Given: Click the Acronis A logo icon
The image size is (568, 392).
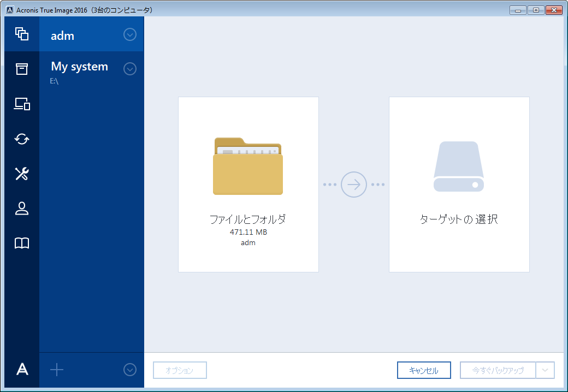Looking at the screenshot, I should (22, 370).
